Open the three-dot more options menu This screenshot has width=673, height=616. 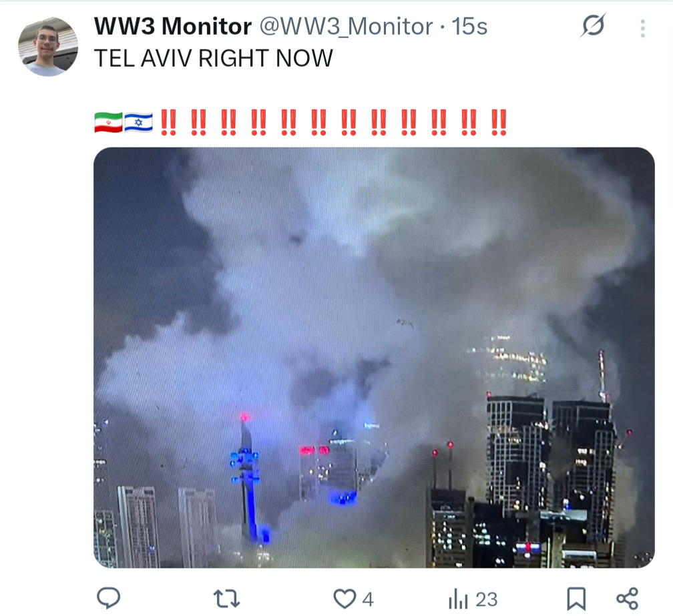point(642,28)
